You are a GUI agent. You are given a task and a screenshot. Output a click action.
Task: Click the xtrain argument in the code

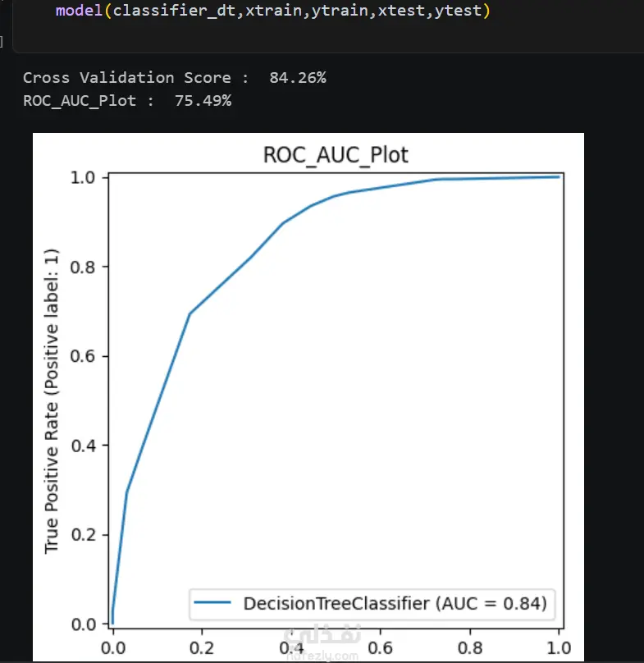pos(274,11)
